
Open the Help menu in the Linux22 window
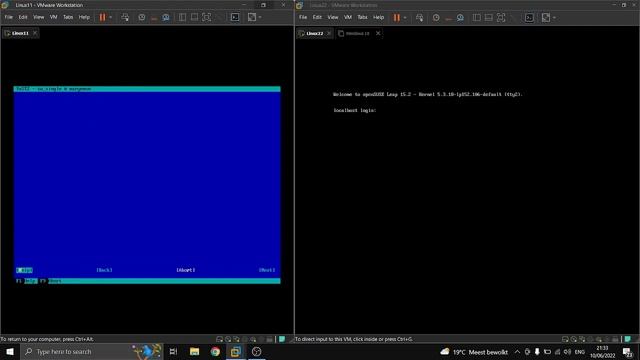click(378, 17)
